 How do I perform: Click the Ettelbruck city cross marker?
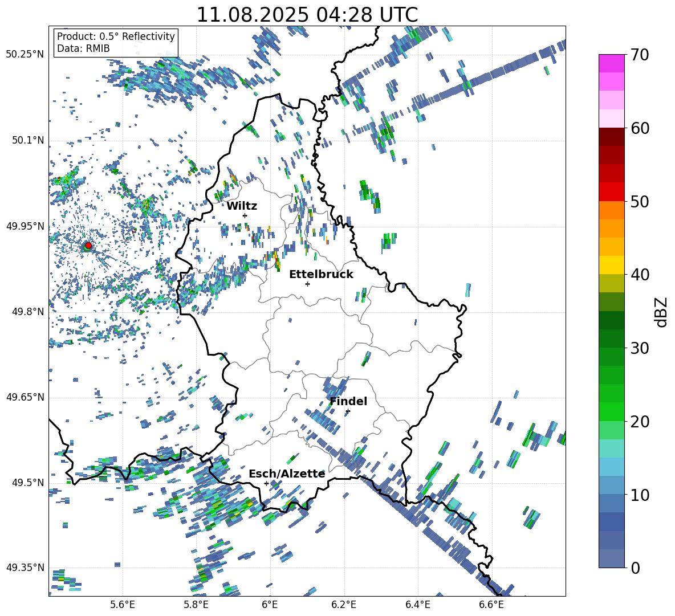pos(307,284)
